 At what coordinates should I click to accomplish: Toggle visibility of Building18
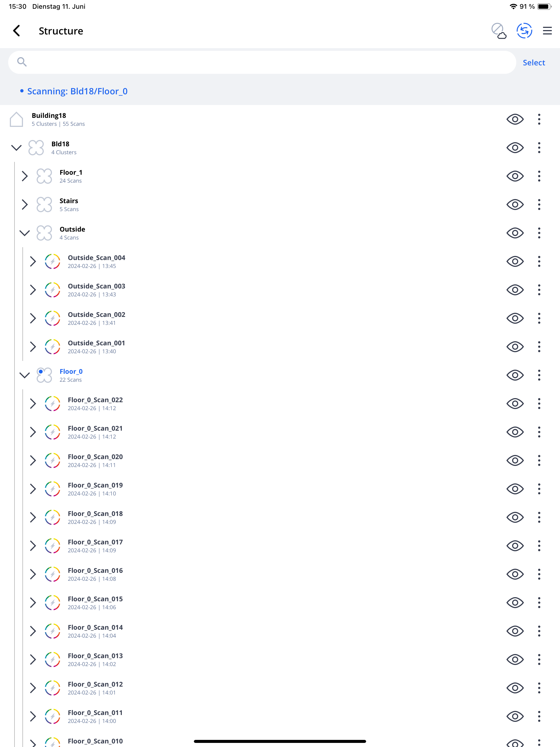(x=515, y=119)
